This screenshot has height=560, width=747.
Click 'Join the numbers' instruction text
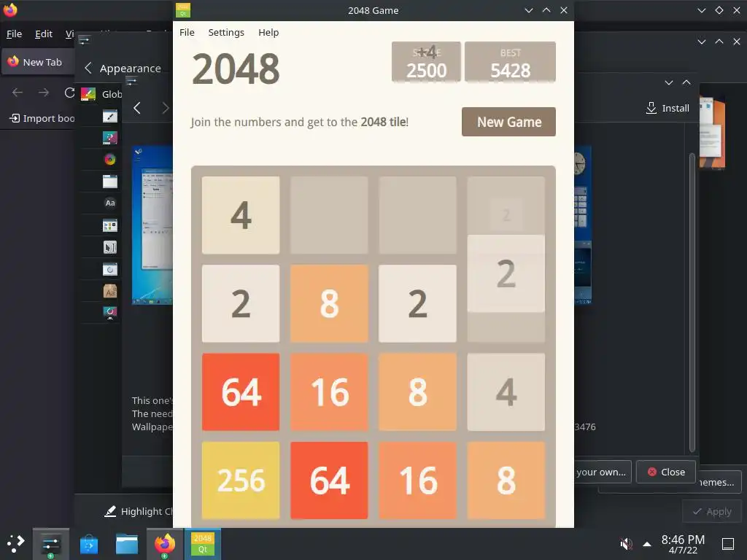click(x=299, y=122)
